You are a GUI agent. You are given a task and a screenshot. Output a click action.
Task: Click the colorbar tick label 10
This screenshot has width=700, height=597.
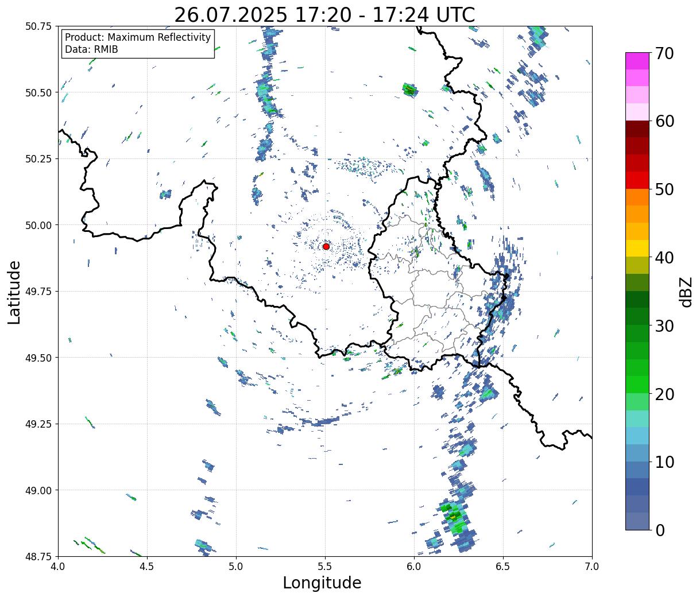click(664, 462)
